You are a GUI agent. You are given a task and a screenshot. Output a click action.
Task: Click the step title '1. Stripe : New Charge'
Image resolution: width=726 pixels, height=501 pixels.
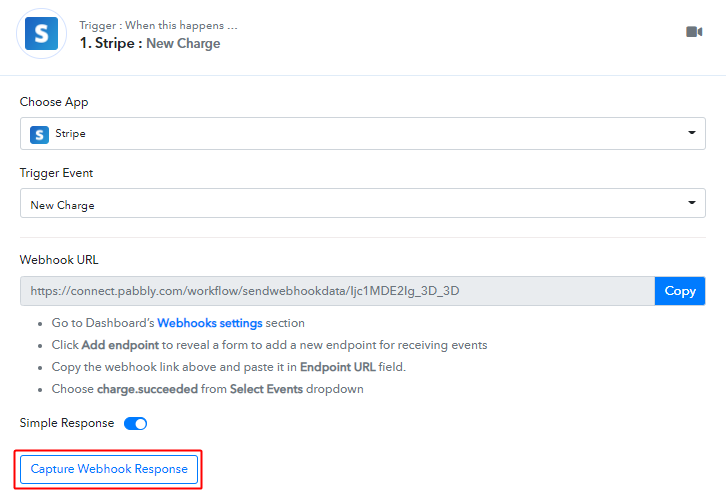click(150, 43)
